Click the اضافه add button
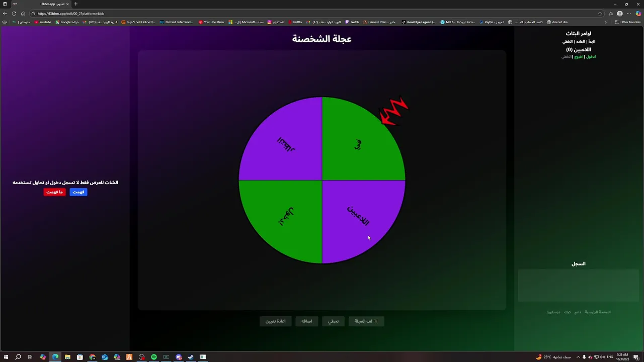This screenshot has height=362, width=644. [x=307, y=321]
